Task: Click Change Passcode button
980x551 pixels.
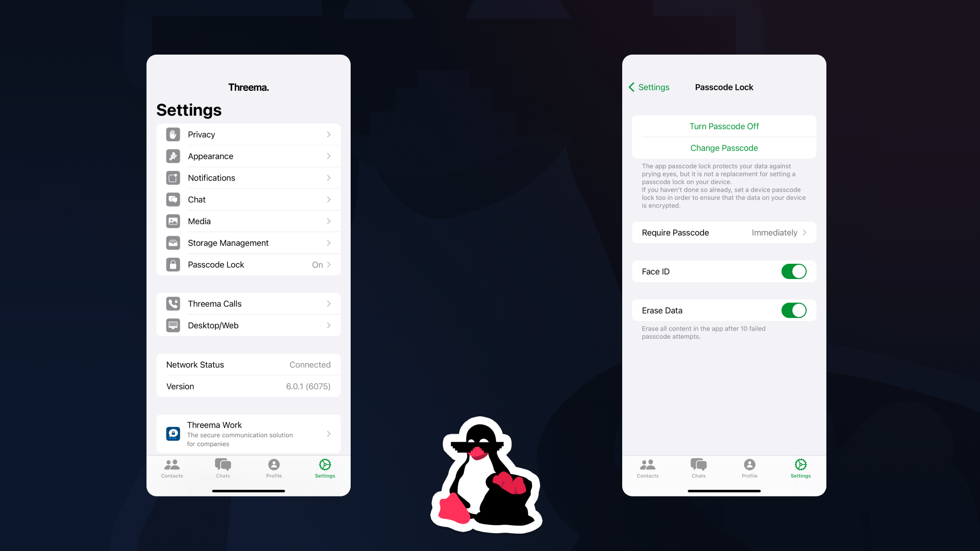Action: 724,148
